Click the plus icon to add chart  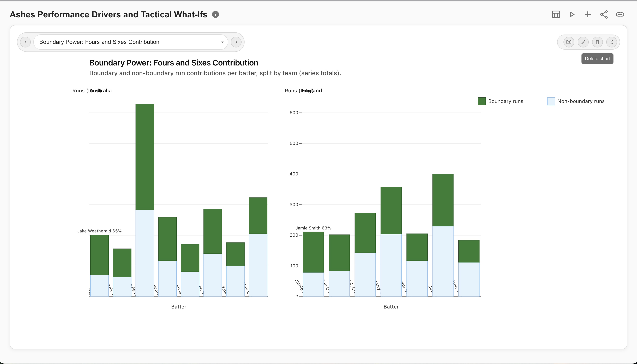[x=588, y=14]
